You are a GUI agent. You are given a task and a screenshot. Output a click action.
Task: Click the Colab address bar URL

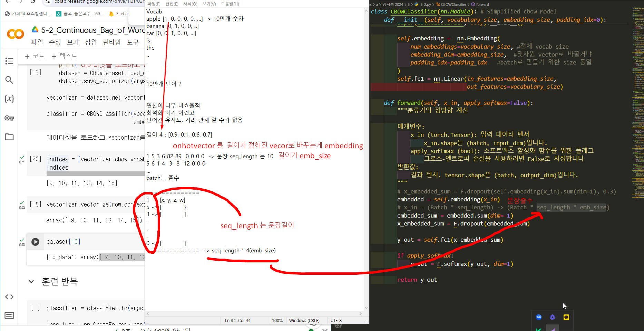click(x=99, y=2)
